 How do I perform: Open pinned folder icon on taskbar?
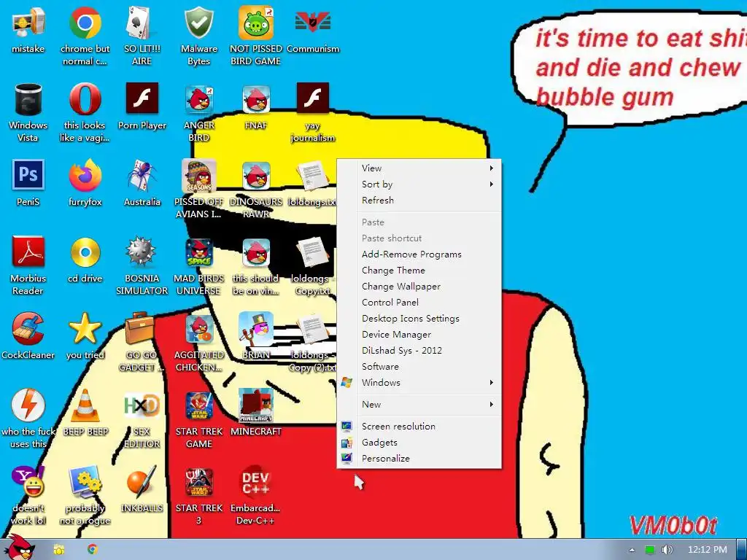tap(59, 550)
